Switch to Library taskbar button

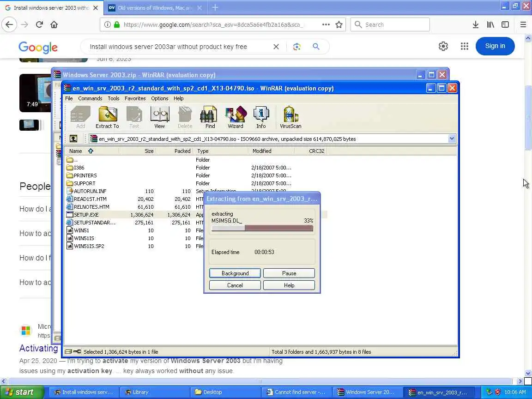coord(154,392)
